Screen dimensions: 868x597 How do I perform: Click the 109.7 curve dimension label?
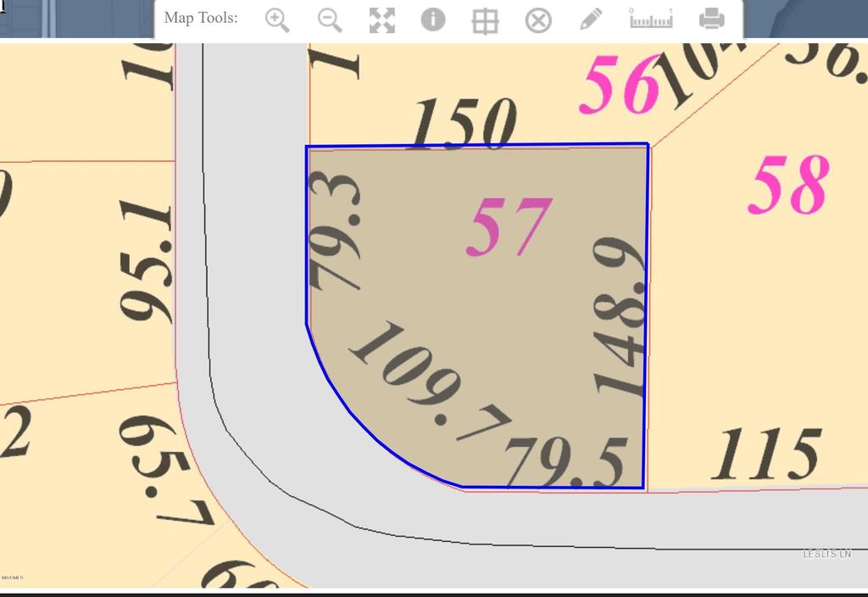pos(430,382)
